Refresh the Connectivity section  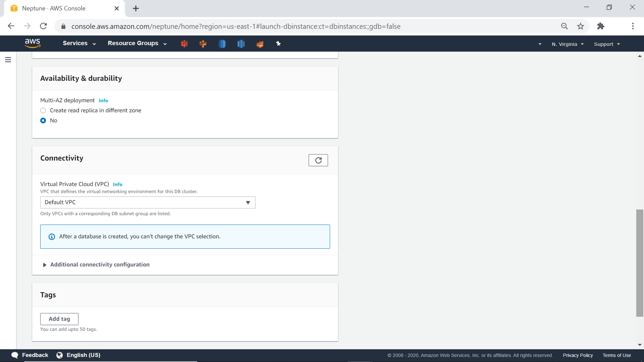coord(318,160)
